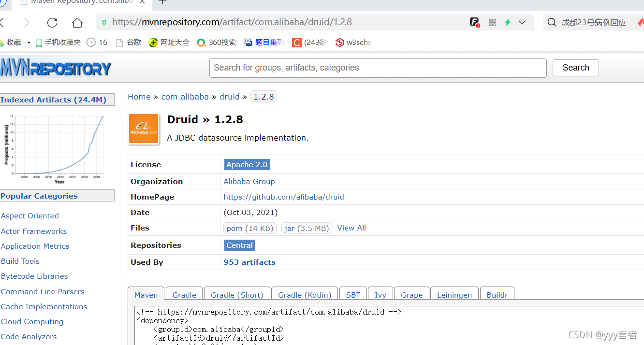Open the com.alibaba breadcrumb link
Viewport: 644px width, 345px height.
(185, 97)
